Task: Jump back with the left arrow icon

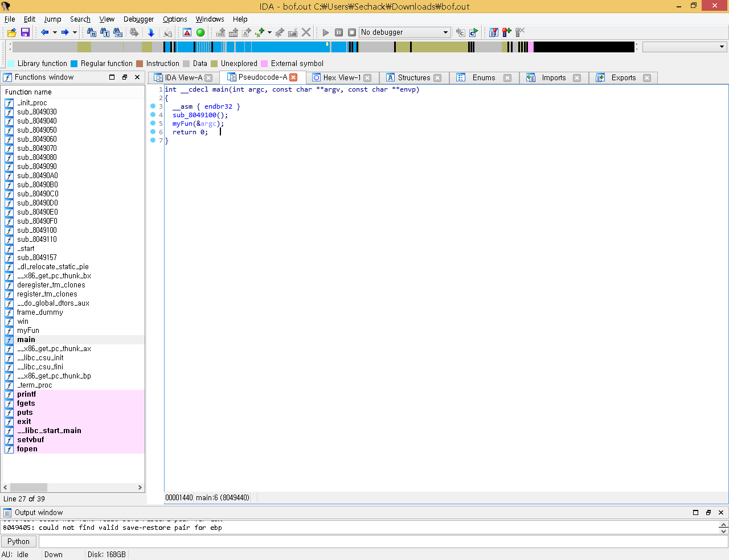Action: pos(45,32)
